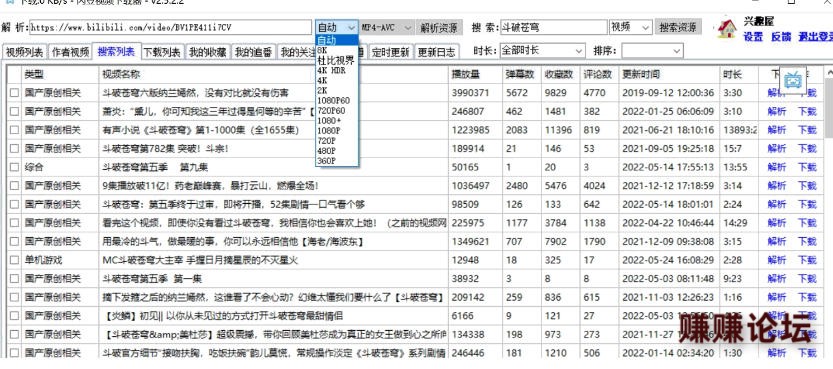Tick checkbox for 【炎鳞】初见 row
The image size is (833, 369).
tap(14, 316)
